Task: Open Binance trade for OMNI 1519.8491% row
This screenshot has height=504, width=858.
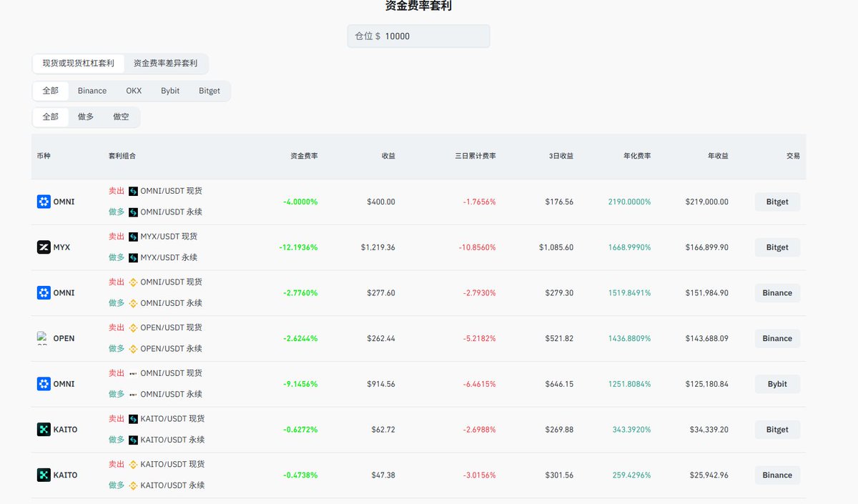Action: point(777,293)
